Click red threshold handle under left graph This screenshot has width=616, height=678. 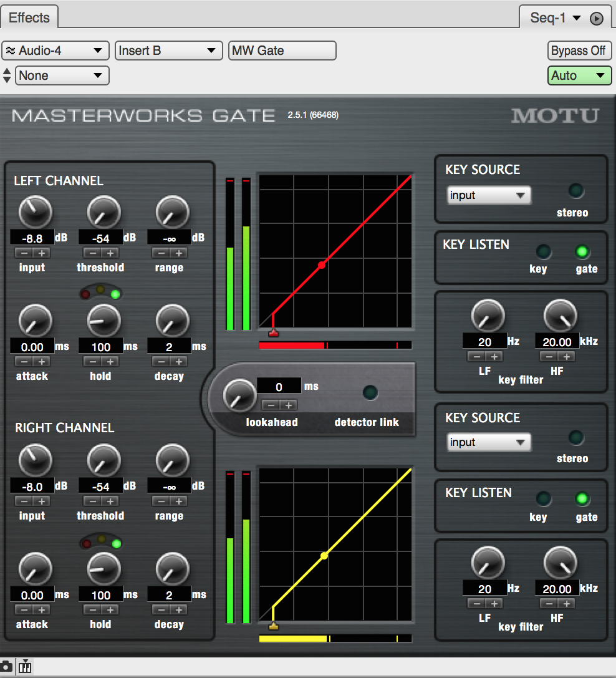pos(273,333)
